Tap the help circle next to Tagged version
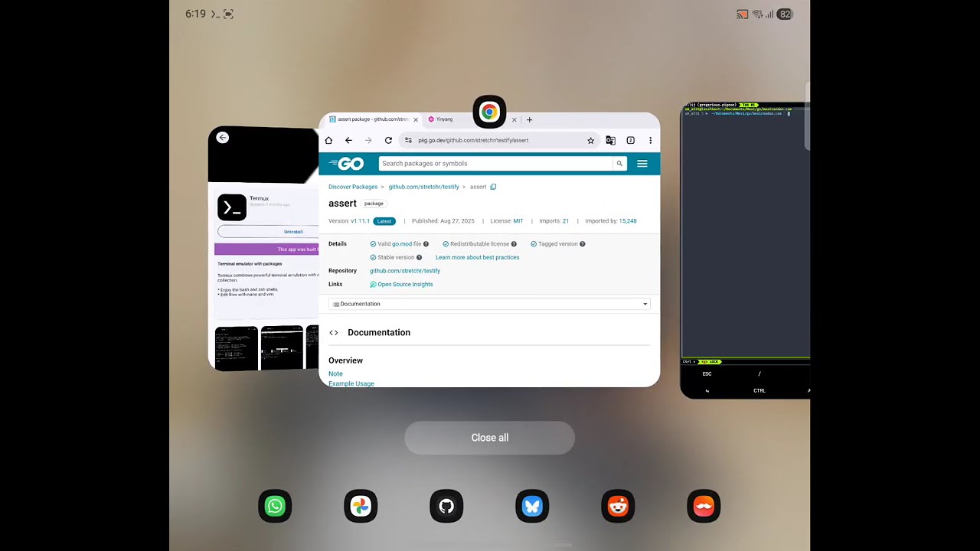The image size is (980, 551). pos(582,243)
